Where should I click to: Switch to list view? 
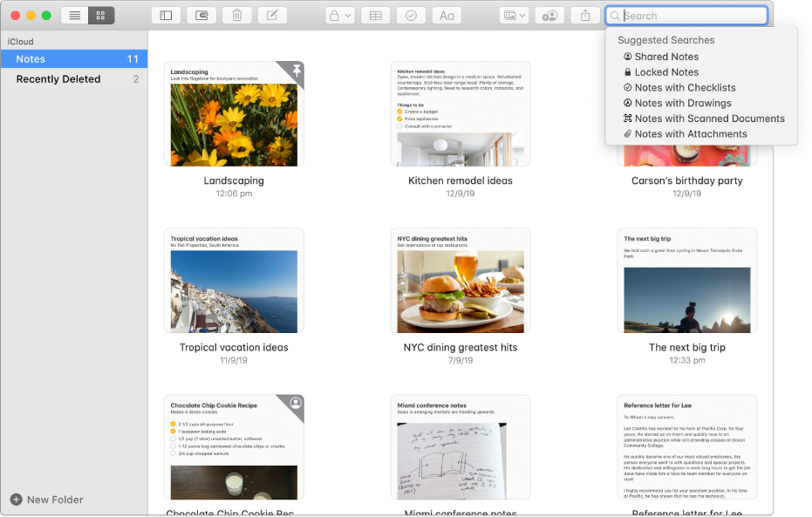coord(75,16)
